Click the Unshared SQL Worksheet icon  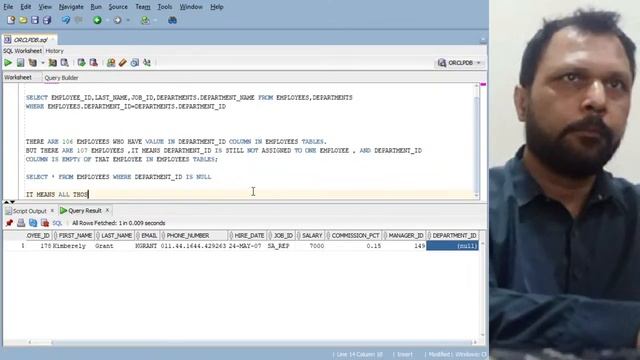[111, 62]
